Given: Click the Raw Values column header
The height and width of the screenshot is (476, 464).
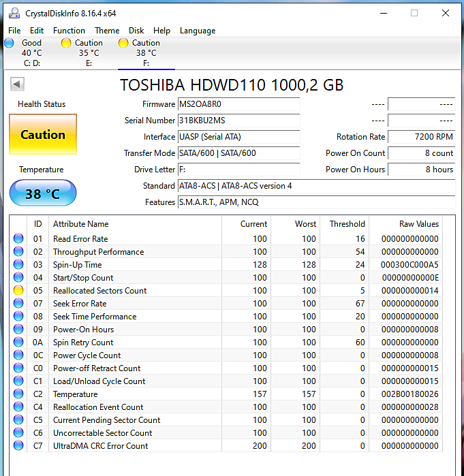Looking at the screenshot, I should click(405, 224).
